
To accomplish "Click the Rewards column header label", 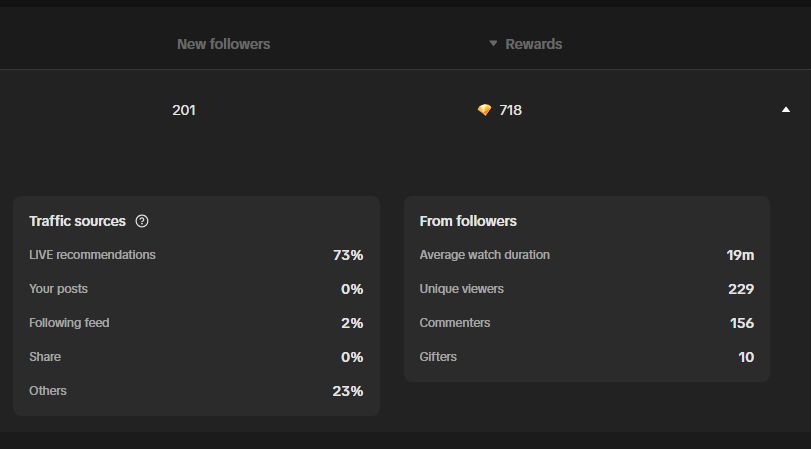I will click(x=534, y=44).
